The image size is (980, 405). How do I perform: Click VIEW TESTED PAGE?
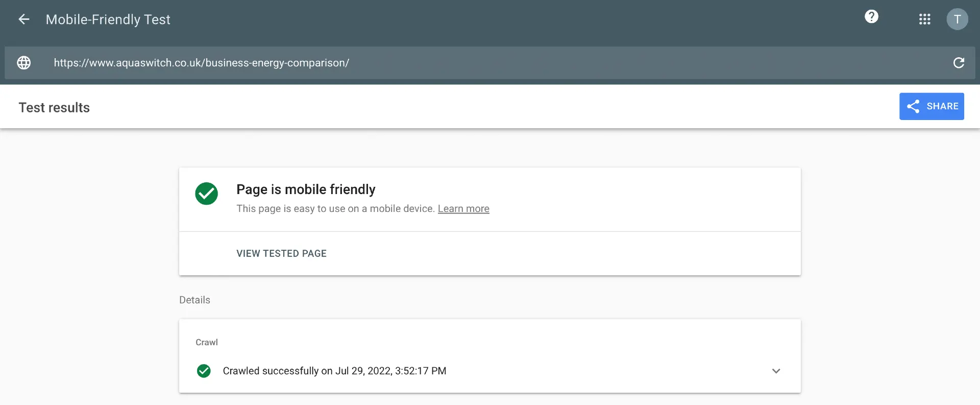(x=281, y=253)
